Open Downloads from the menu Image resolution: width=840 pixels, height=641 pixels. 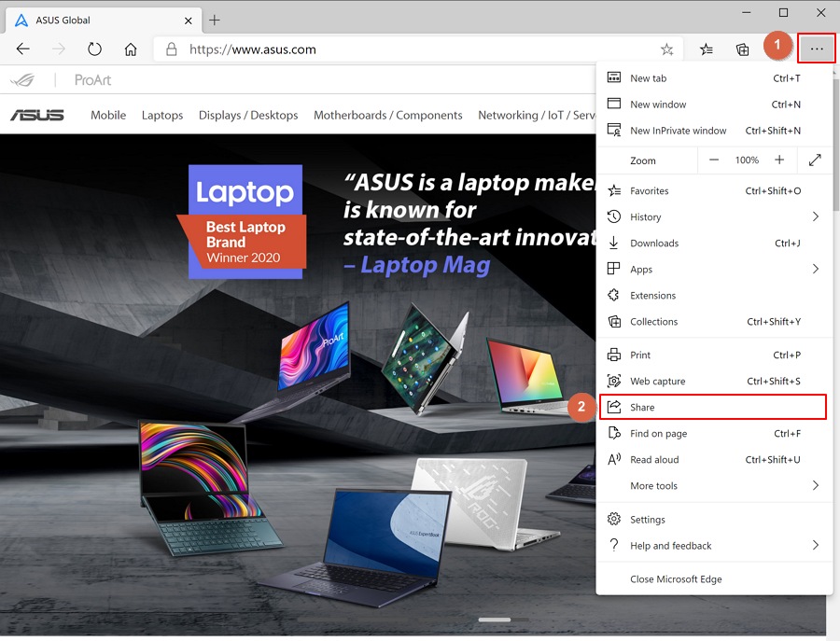(x=714, y=244)
